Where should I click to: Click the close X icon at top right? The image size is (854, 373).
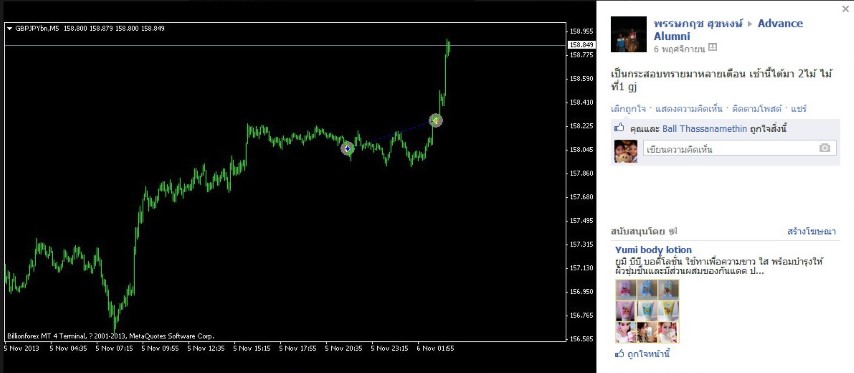tap(845, 8)
